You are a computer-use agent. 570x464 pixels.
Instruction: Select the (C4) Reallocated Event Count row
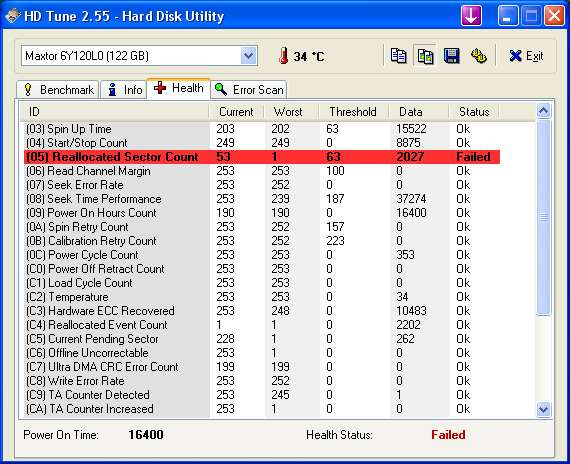coord(262,325)
